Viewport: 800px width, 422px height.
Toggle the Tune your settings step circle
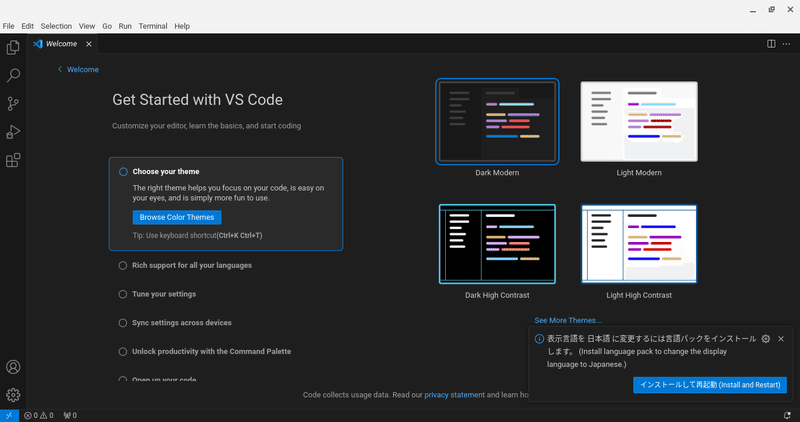pyautogui.click(x=123, y=294)
